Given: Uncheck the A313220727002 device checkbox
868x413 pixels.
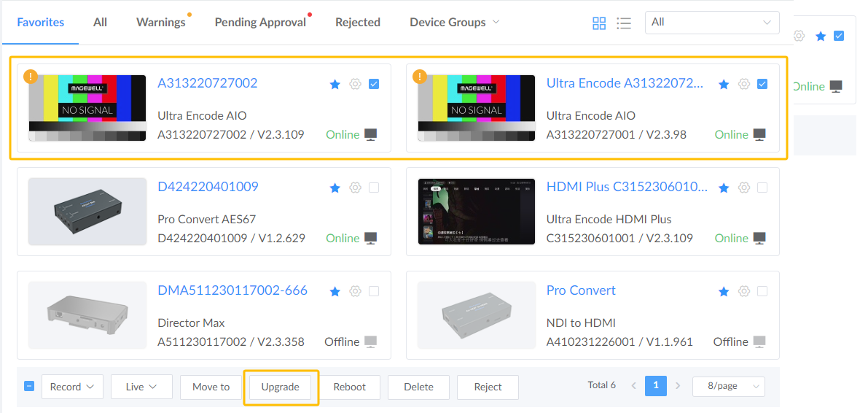Looking at the screenshot, I should point(374,85).
